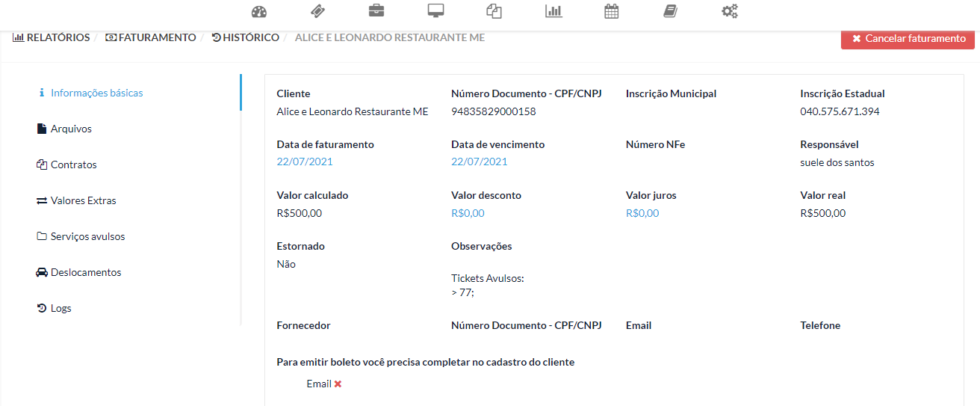Image resolution: width=980 pixels, height=406 pixels.
Task: Open the tickets icon in top navigation
Action: tap(317, 11)
